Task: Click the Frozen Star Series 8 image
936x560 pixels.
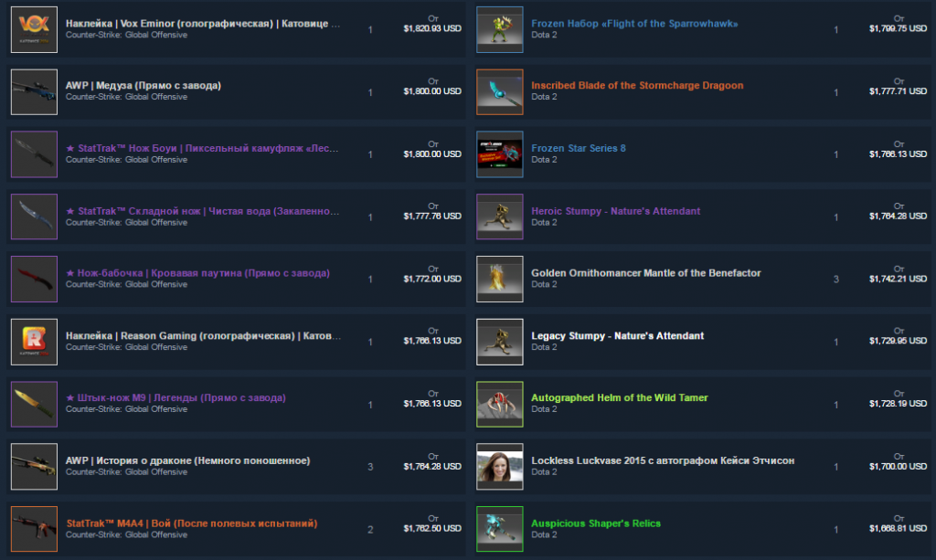Action: click(500, 154)
